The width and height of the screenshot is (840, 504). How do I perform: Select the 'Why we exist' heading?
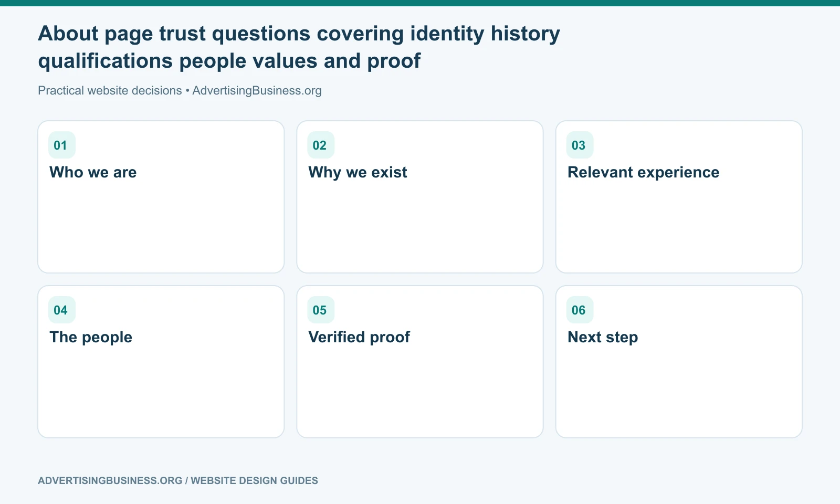coord(358,172)
